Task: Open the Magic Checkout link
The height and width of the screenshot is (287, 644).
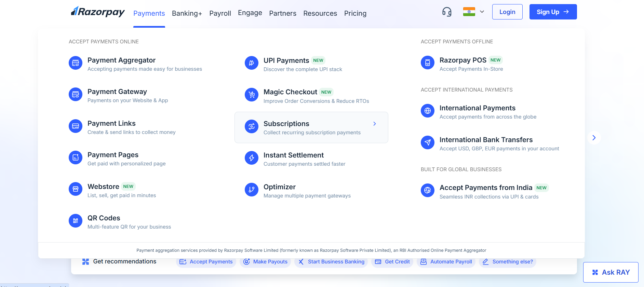Action: point(290,92)
